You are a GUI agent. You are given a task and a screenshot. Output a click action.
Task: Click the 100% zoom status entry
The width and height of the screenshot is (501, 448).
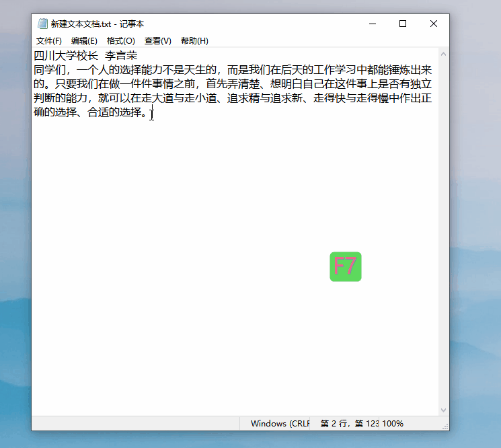tap(393, 424)
